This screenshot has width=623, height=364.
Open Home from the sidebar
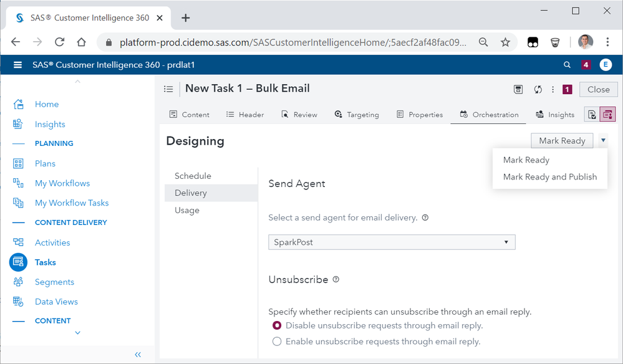click(47, 104)
